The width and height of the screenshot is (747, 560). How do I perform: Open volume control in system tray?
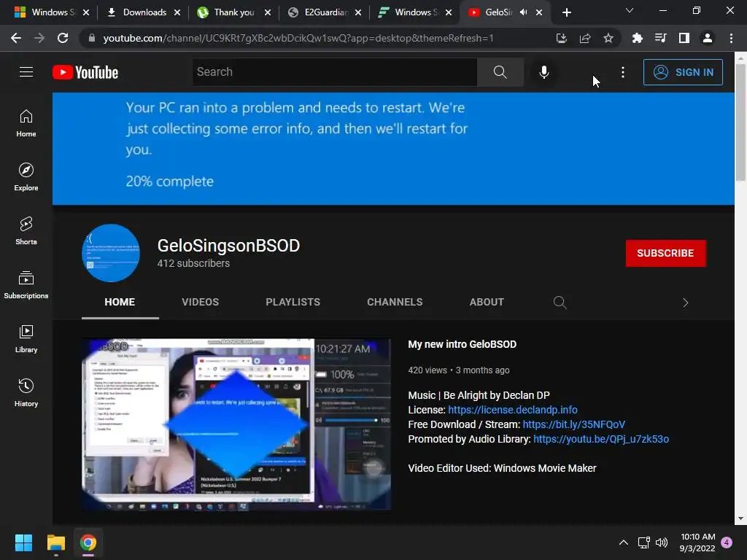[662, 542]
